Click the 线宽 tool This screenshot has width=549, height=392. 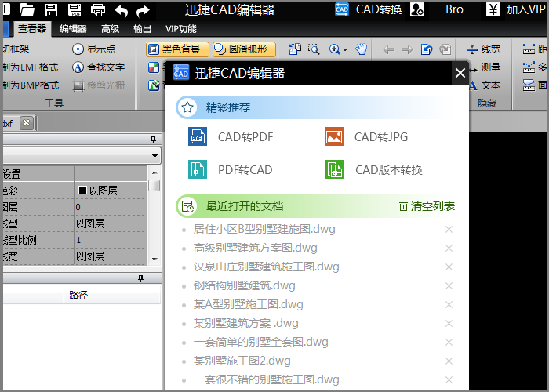[484, 49]
